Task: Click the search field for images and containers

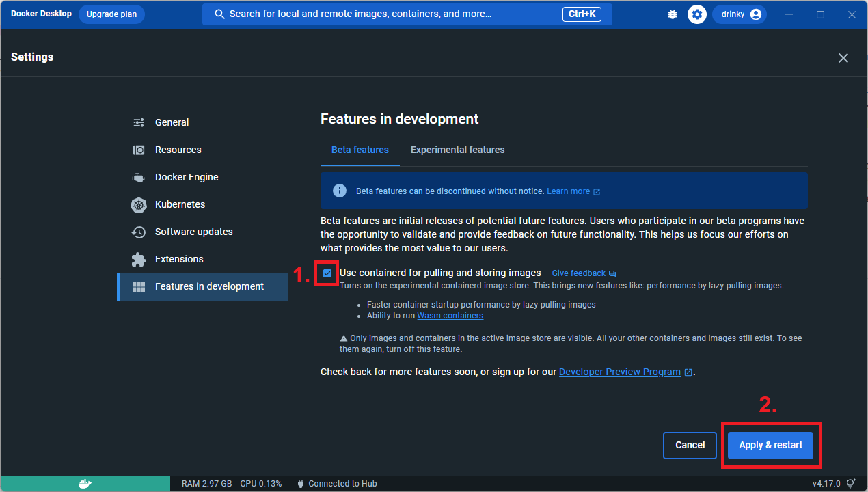Action: (407, 14)
